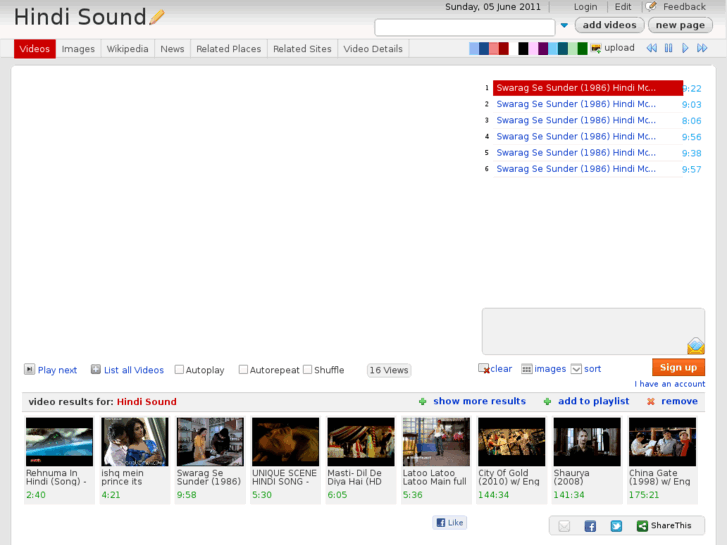Click the Facebook Like button
The height and width of the screenshot is (545, 727).
[450, 523]
